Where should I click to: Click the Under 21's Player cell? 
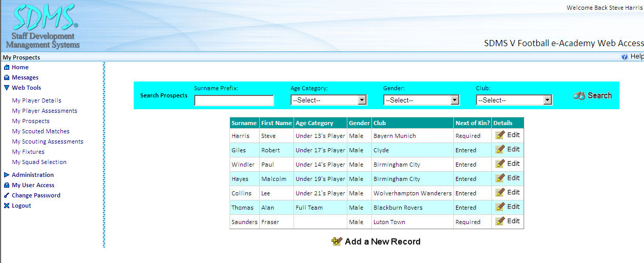tap(320, 193)
